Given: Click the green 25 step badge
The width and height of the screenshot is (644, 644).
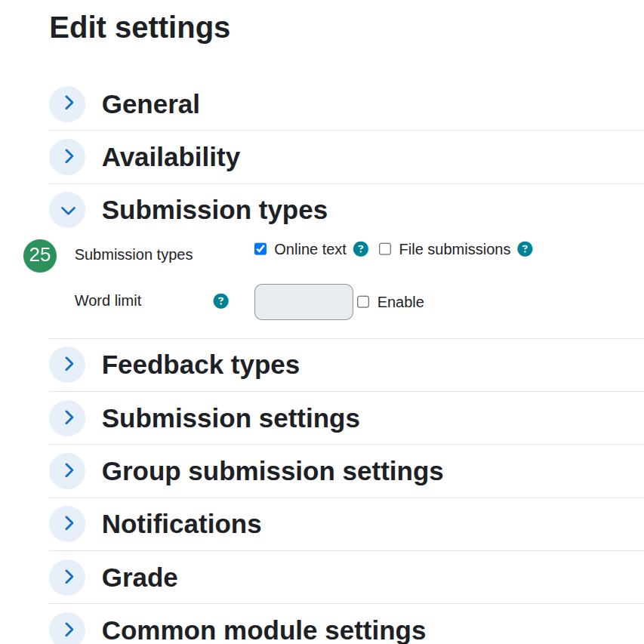Looking at the screenshot, I should click(x=40, y=255).
